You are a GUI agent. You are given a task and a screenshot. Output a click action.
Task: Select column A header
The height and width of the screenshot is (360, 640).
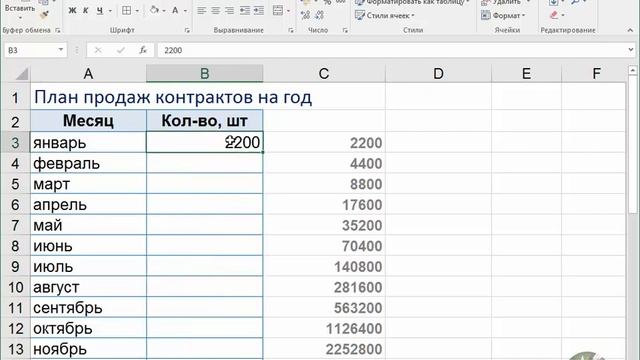tap(88, 73)
